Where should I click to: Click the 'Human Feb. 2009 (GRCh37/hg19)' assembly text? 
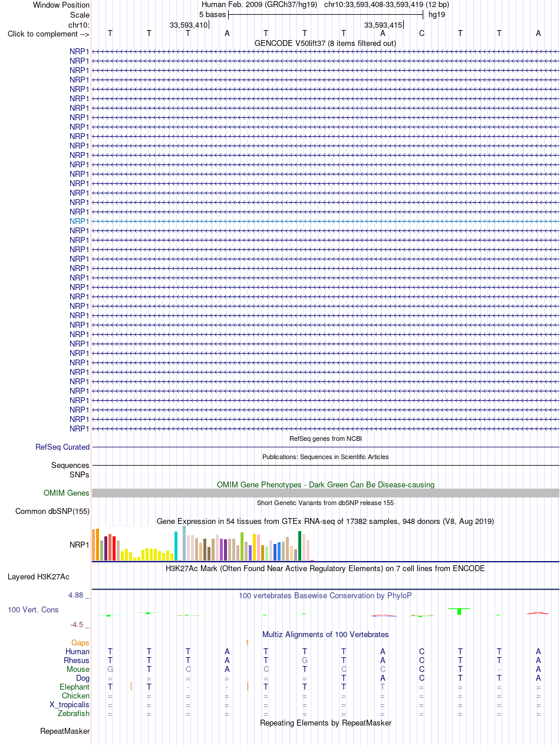(259, 5)
